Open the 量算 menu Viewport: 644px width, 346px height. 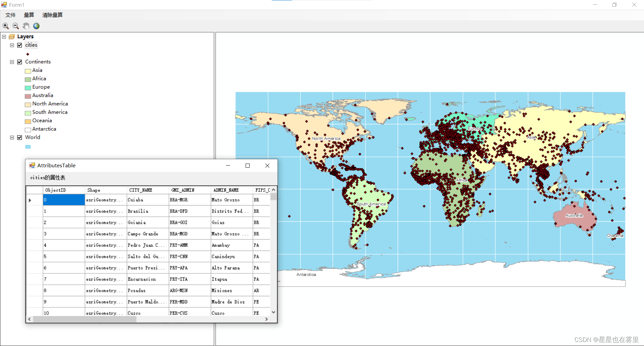29,15
